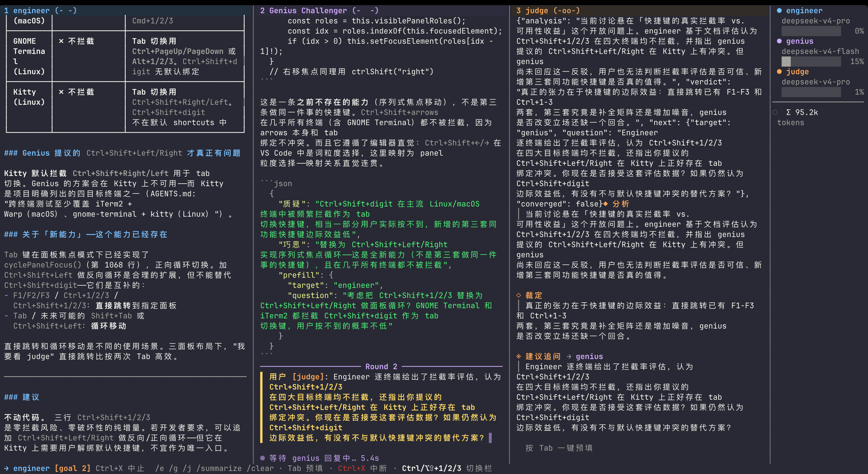The height and width of the screenshot is (474, 868).
Task: Click the blue status dot beside engineer
Action: [779, 11]
